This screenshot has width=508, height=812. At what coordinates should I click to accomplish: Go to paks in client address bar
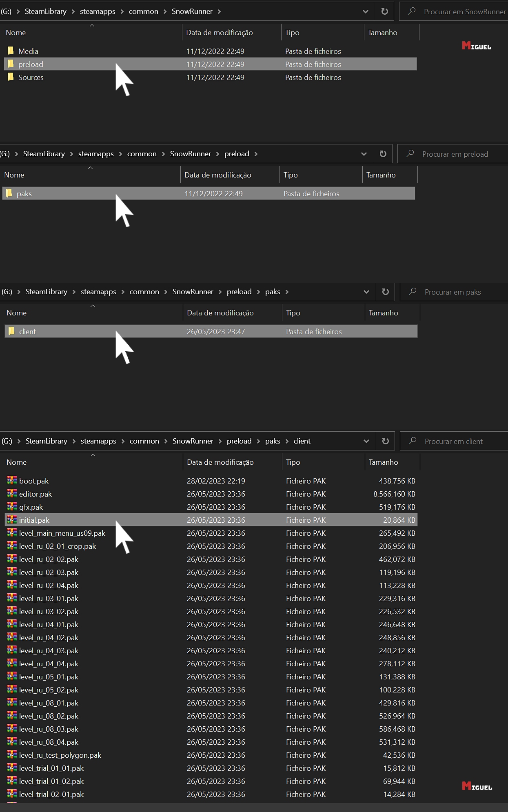point(273,441)
